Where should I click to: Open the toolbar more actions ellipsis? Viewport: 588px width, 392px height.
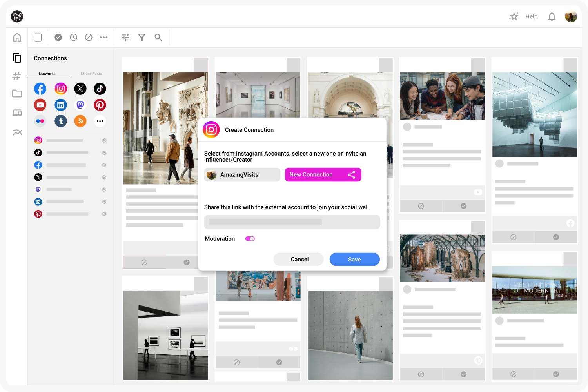(x=103, y=38)
